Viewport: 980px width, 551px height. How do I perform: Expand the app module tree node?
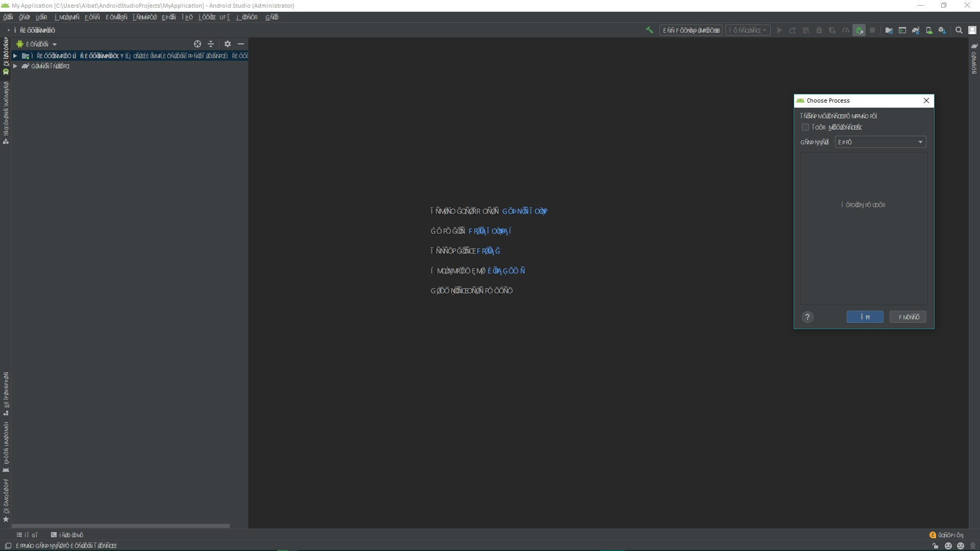[x=15, y=56]
